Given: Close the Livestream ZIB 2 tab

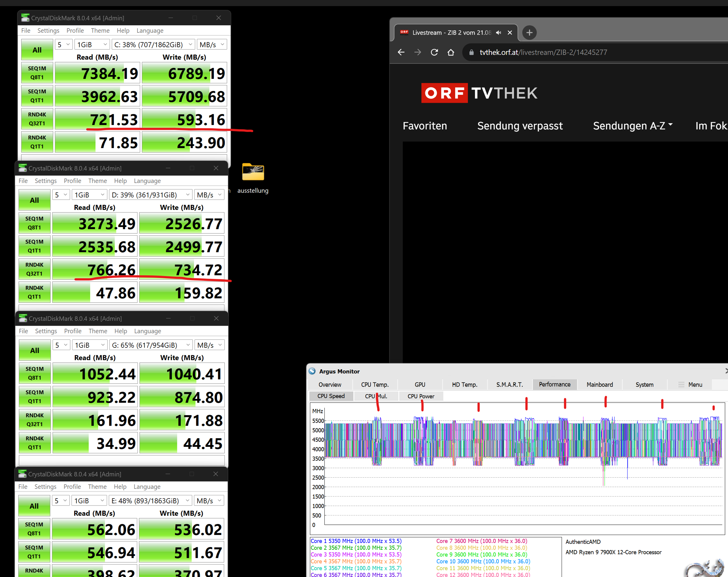Looking at the screenshot, I should pyautogui.click(x=510, y=33).
